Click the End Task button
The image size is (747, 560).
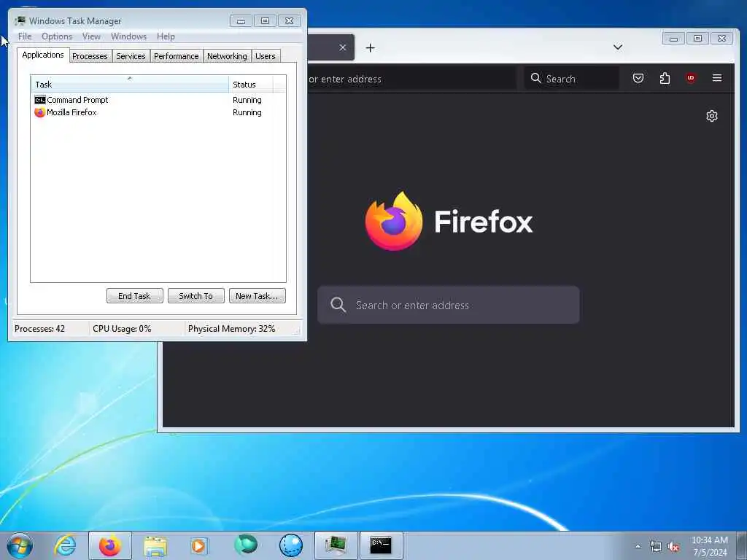[x=134, y=296]
